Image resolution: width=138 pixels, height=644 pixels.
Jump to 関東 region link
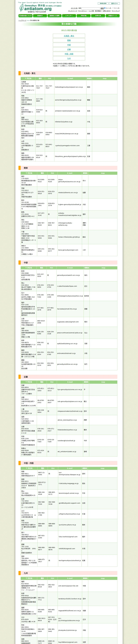(69, 40)
